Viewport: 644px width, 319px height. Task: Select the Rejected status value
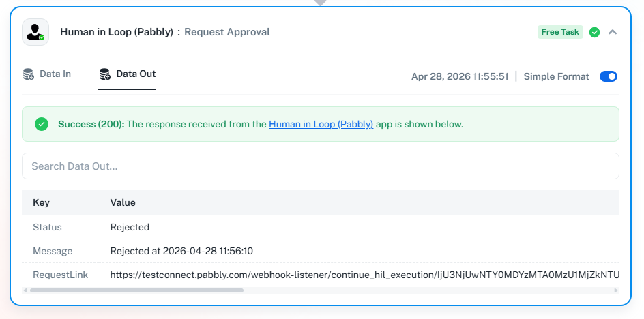point(130,227)
